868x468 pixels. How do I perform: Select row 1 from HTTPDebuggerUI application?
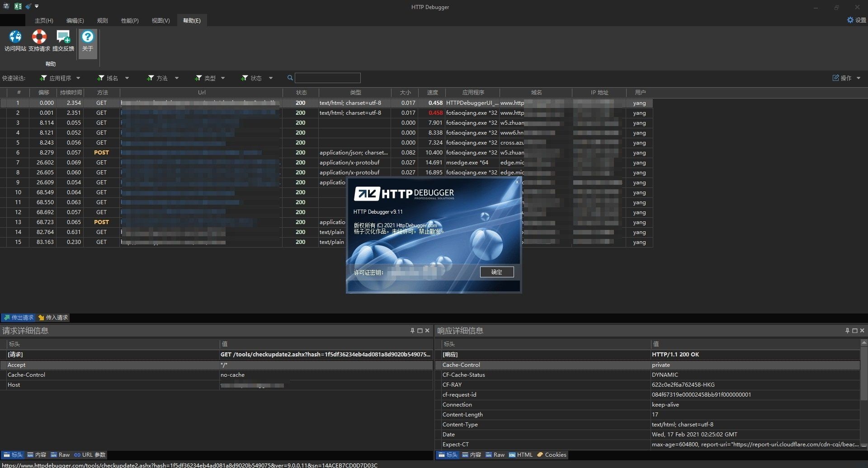tap(326, 103)
